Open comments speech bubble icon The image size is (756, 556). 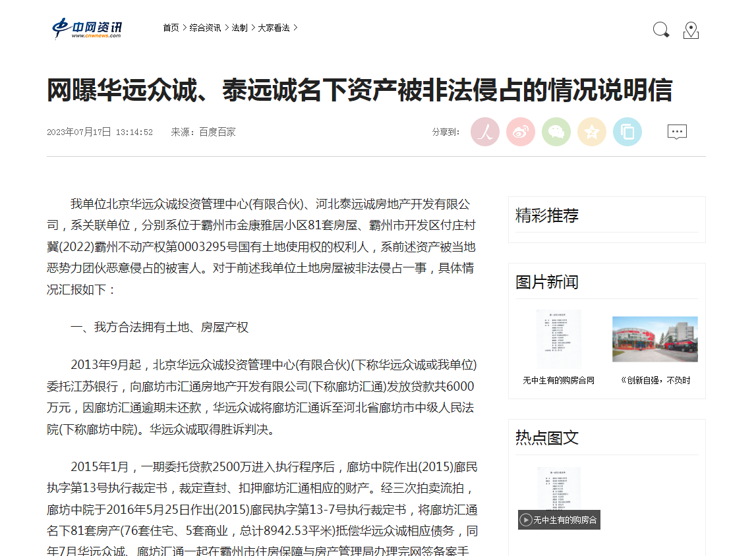point(677,132)
